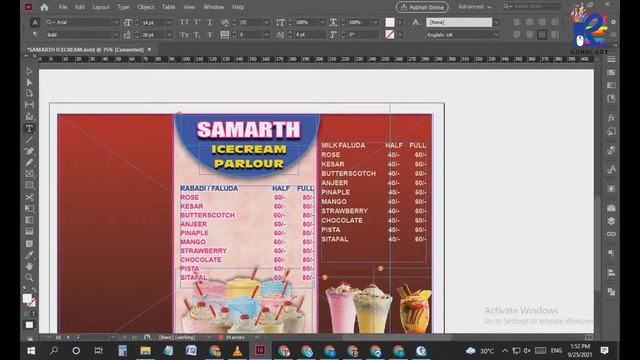Open the Table menu
640x360 pixels.
coord(168,7)
